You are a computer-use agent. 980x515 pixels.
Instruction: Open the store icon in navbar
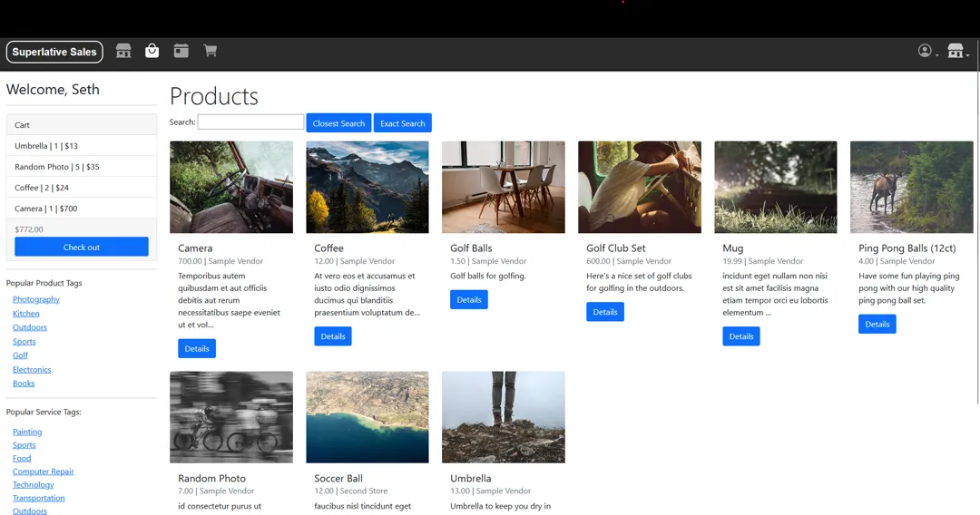tap(123, 51)
